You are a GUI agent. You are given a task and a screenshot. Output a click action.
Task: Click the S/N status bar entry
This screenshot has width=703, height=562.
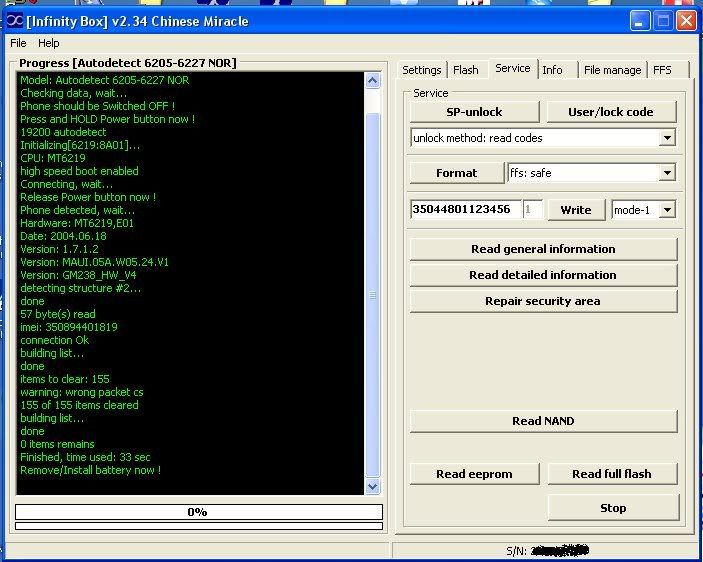(547, 550)
